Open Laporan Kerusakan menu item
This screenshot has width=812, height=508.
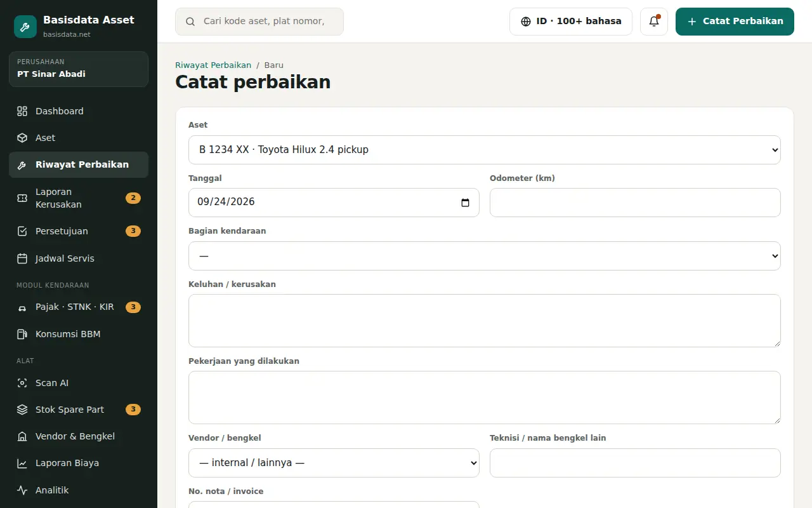click(x=79, y=198)
